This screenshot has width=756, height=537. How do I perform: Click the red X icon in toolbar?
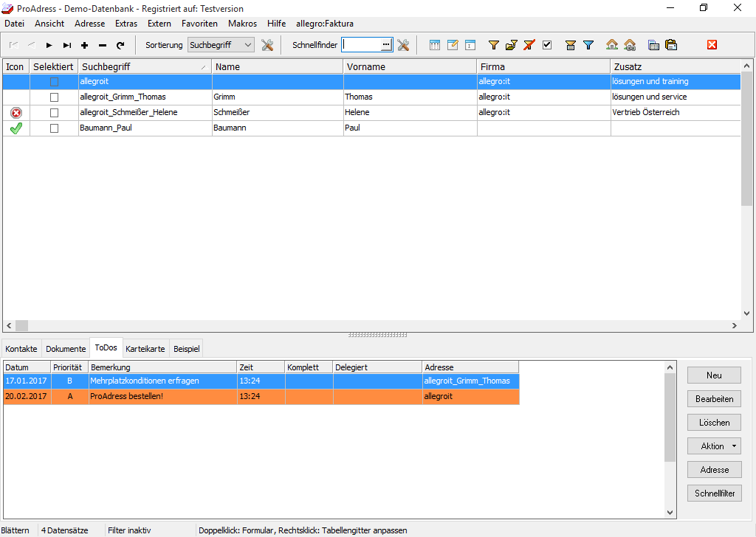click(712, 45)
